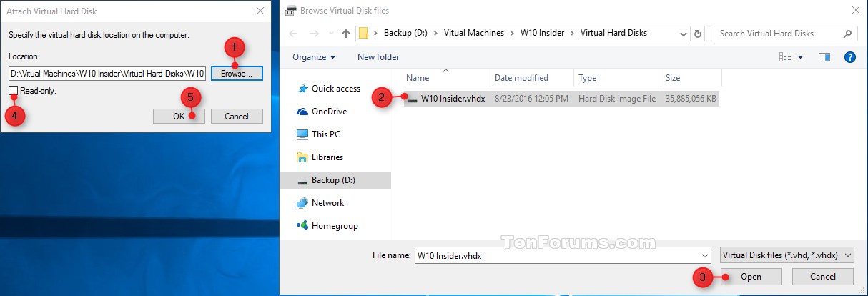Viewport: 868px width, 296px height.
Task: Open view options dropdown arrow
Action: pyautogui.click(x=801, y=57)
